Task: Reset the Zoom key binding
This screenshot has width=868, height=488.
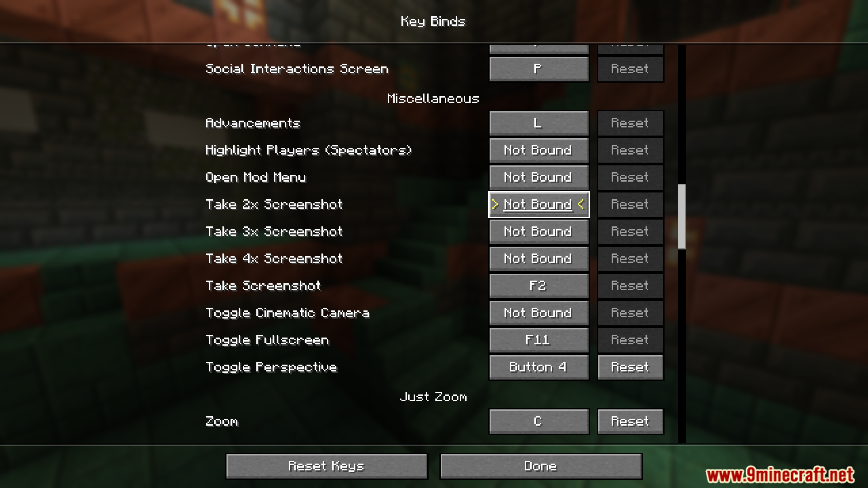Action: coord(630,421)
